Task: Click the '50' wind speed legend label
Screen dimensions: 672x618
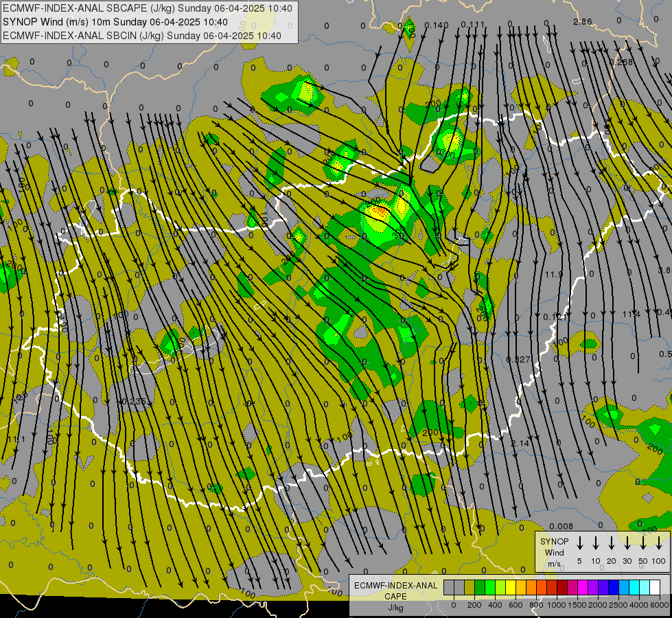Action: (x=643, y=561)
